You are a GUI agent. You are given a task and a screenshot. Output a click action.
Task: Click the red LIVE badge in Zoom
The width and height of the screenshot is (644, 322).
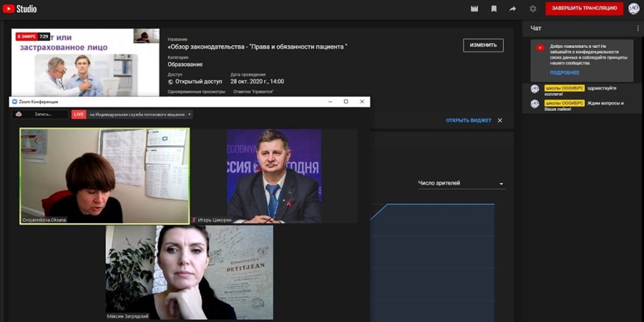[x=78, y=114]
